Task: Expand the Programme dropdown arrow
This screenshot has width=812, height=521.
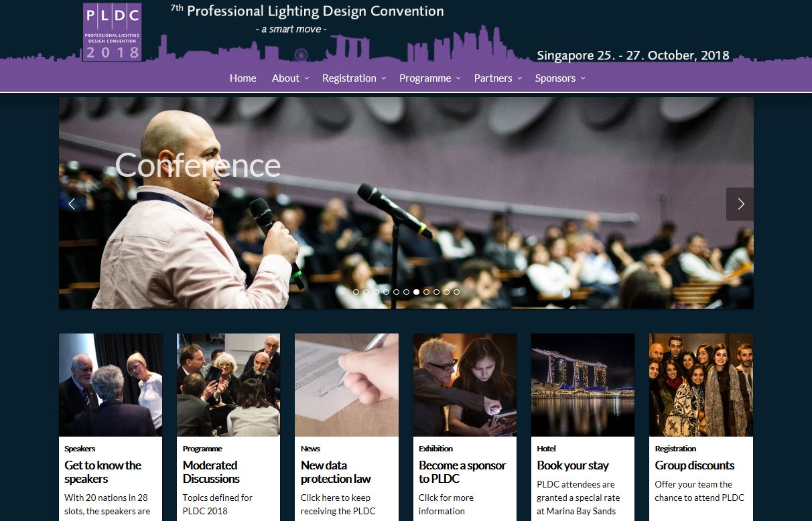Action: [458, 78]
